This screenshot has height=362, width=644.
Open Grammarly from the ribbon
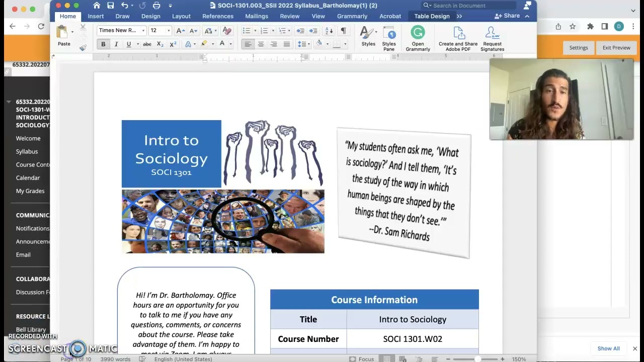[x=418, y=39]
